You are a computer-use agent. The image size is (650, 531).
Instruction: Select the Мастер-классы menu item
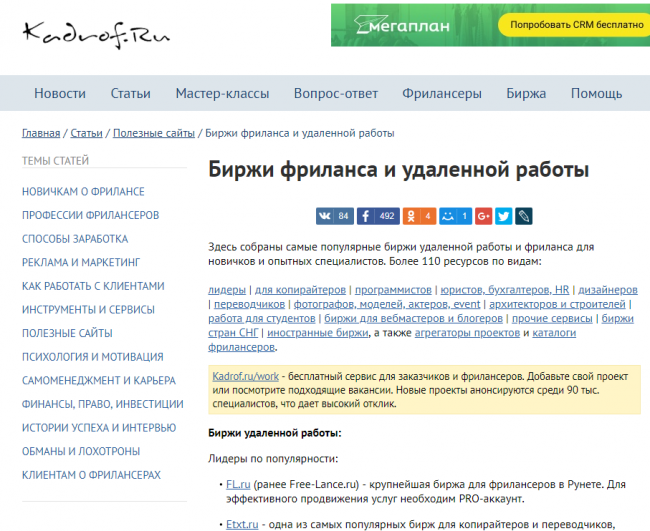coord(222,94)
